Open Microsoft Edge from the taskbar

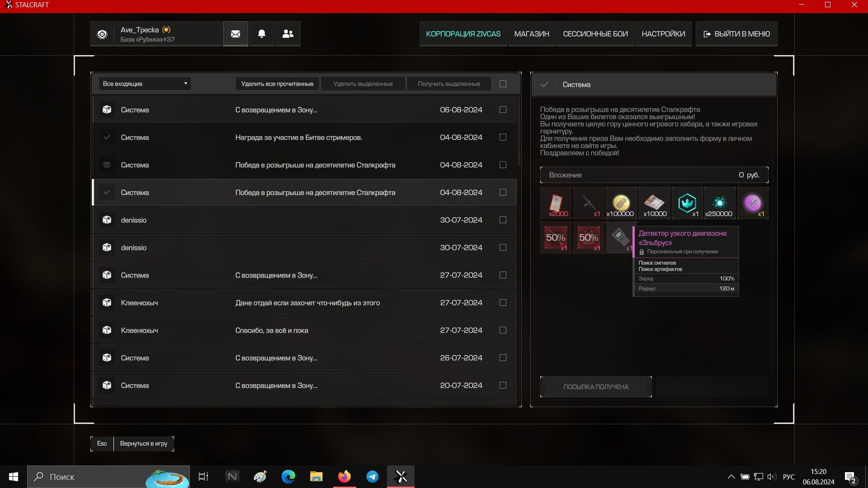click(x=288, y=477)
